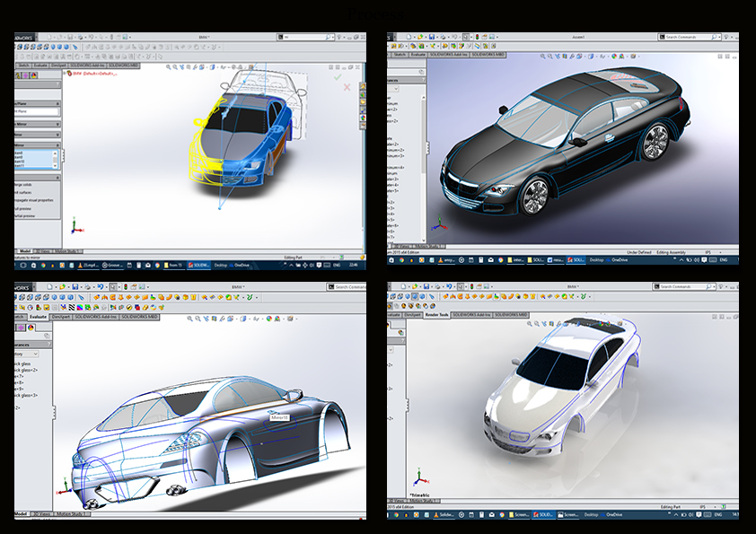Click Zoom to Fit in Evaluate window view toolbar
This screenshot has height=534, width=756.
point(190,319)
